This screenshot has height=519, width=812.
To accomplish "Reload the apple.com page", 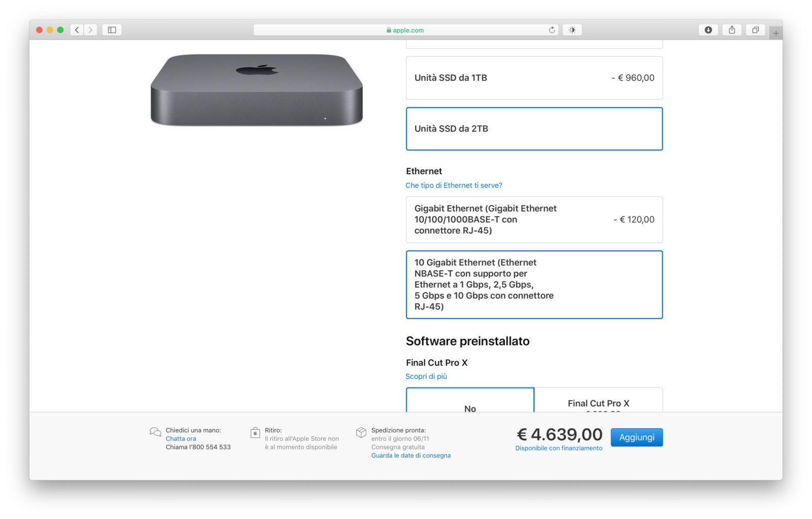I will [x=552, y=30].
